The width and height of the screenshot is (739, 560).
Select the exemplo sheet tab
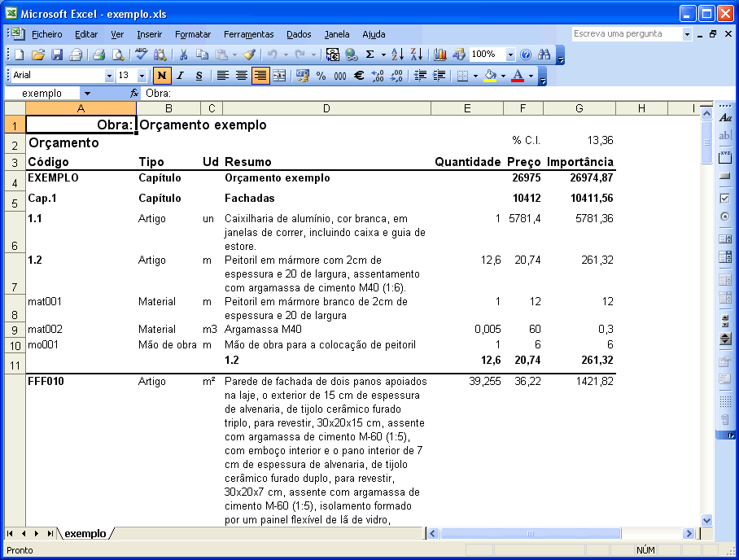(85, 534)
